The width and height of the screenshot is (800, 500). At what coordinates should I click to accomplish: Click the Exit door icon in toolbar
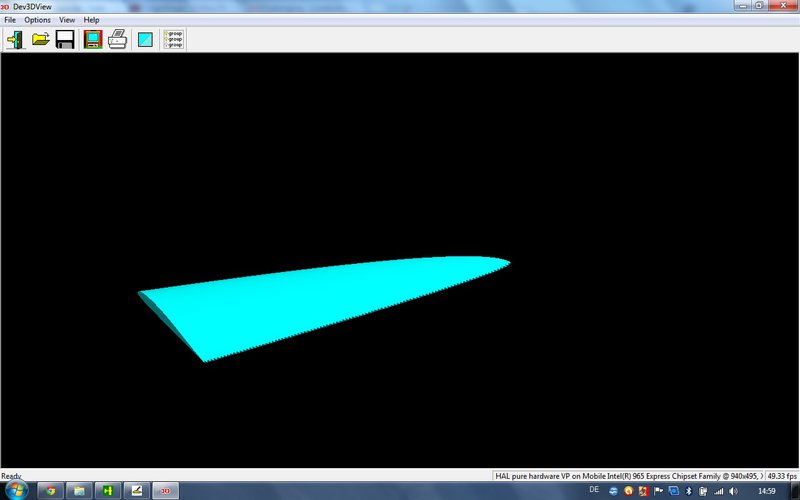(x=15, y=40)
